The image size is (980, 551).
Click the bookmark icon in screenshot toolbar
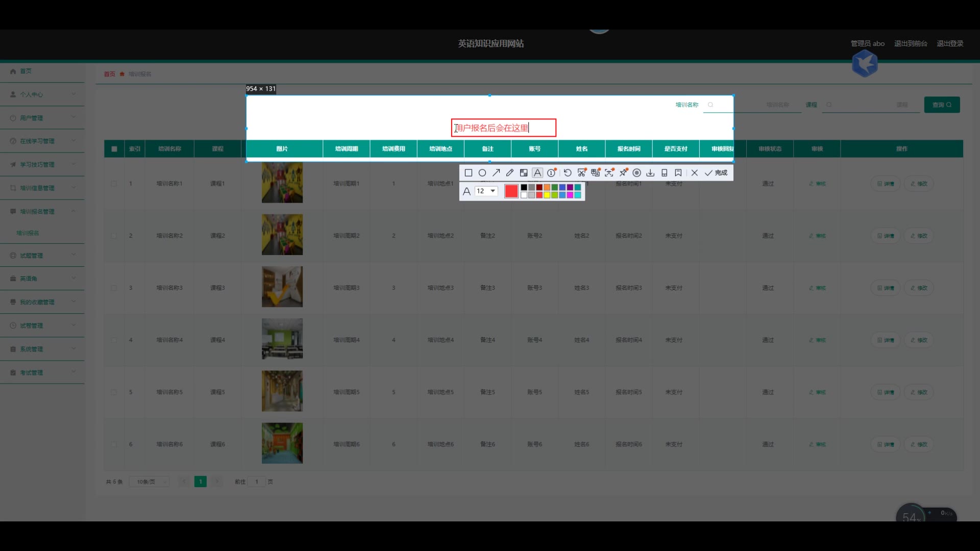coord(678,173)
